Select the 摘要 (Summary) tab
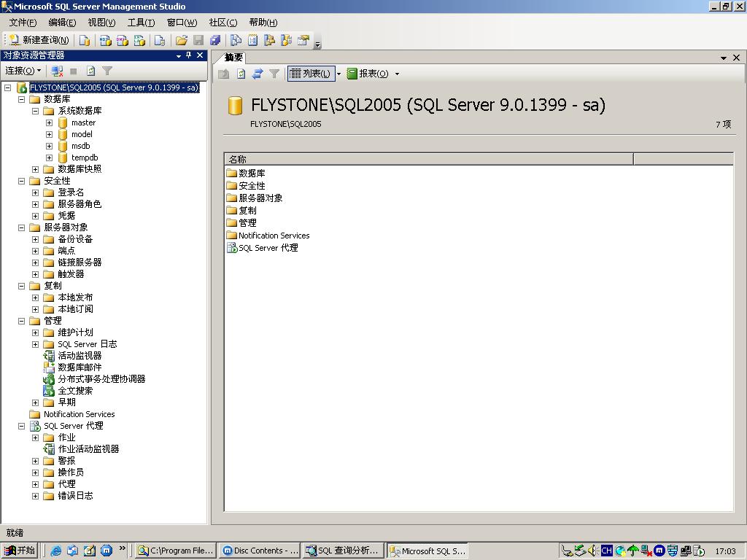This screenshot has width=747, height=560. (x=233, y=58)
